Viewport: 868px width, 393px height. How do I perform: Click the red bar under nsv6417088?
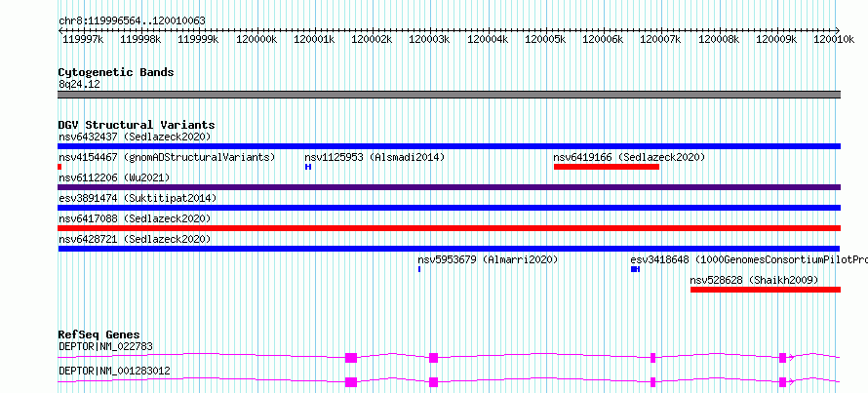pos(450,228)
